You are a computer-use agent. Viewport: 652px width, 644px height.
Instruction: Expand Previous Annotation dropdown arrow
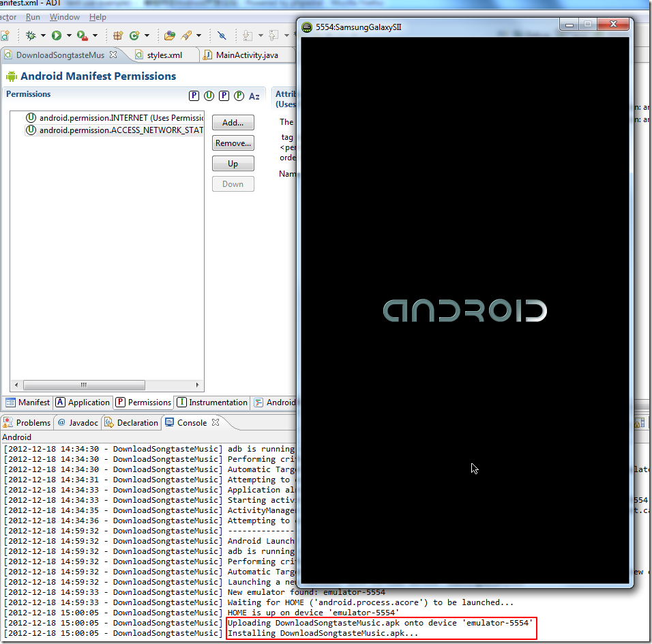[286, 35]
